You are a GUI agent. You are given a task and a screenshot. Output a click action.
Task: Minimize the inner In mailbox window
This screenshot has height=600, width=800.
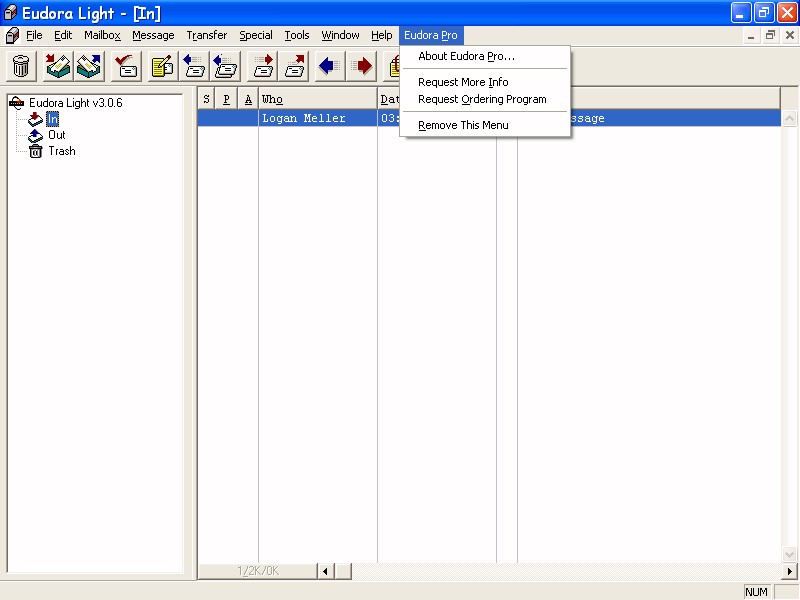(x=751, y=35)
